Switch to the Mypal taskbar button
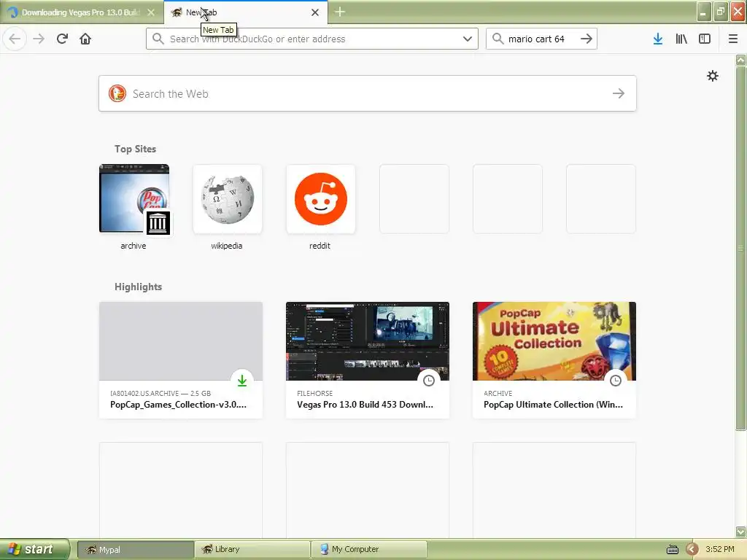Image resolution: width=747 pixels, height=560 pixels. pyautogui.click(x=135, y=550)
